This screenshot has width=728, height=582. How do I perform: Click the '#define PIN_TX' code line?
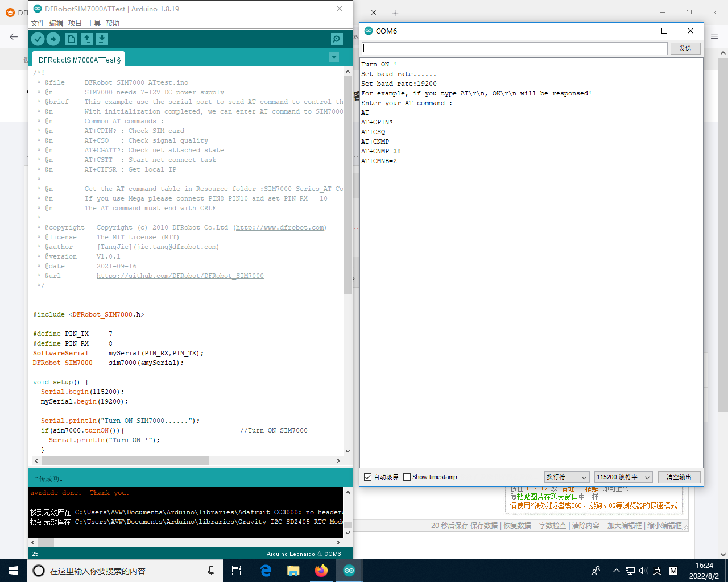pyautogui.click(x=73, y=334)
